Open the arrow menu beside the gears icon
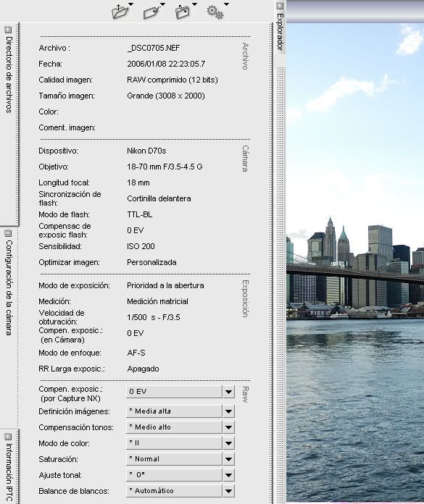Screen dimensions: 424x504 tap(226, 4)
